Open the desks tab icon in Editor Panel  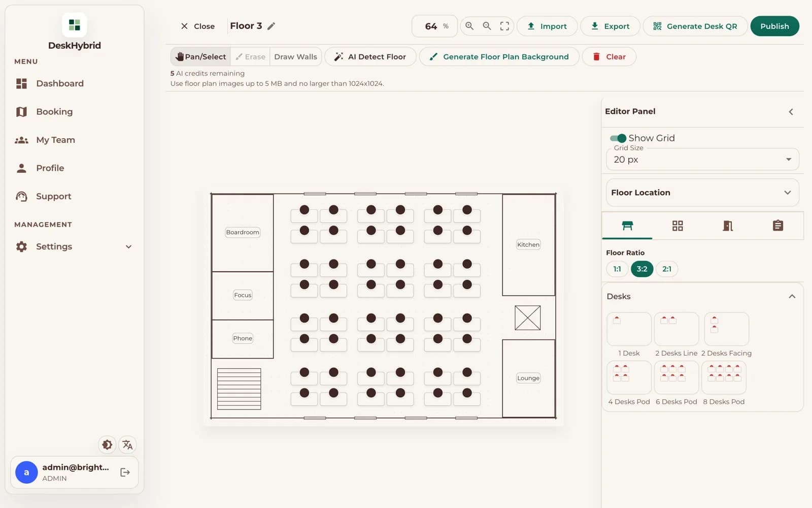click(627, 226)
